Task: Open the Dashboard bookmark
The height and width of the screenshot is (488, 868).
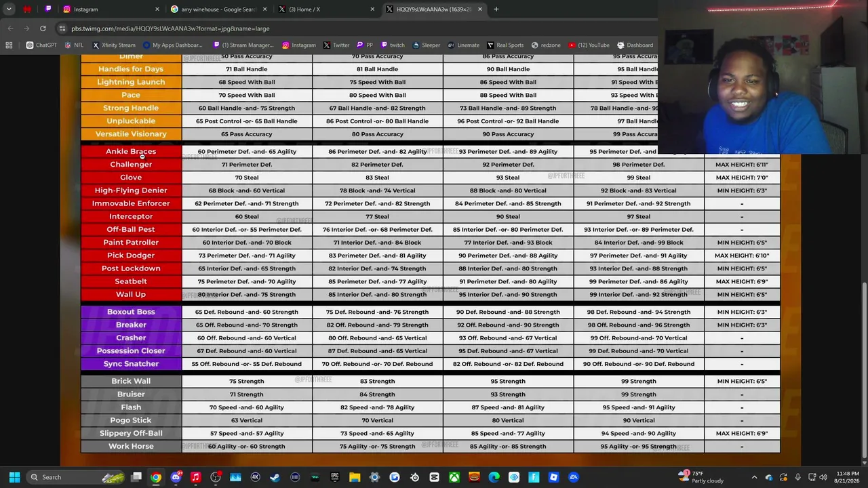Action: pos(635,45)
